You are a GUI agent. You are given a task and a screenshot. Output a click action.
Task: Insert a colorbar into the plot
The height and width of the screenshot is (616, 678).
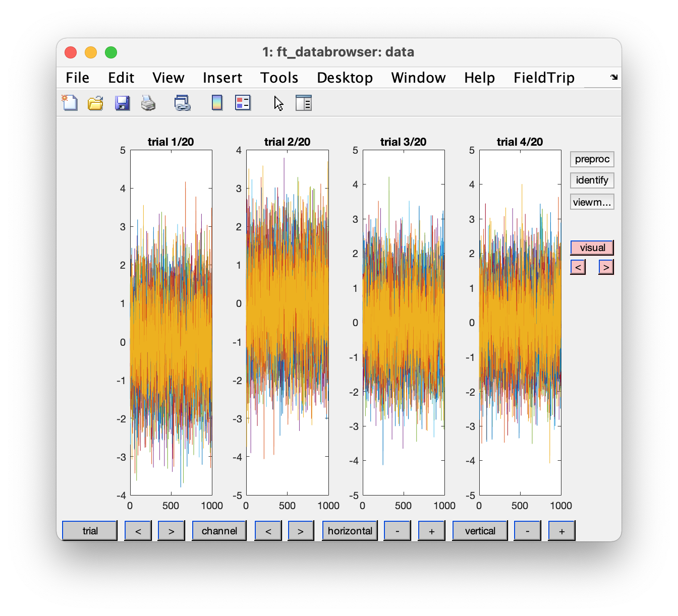(x=216, y=102)
